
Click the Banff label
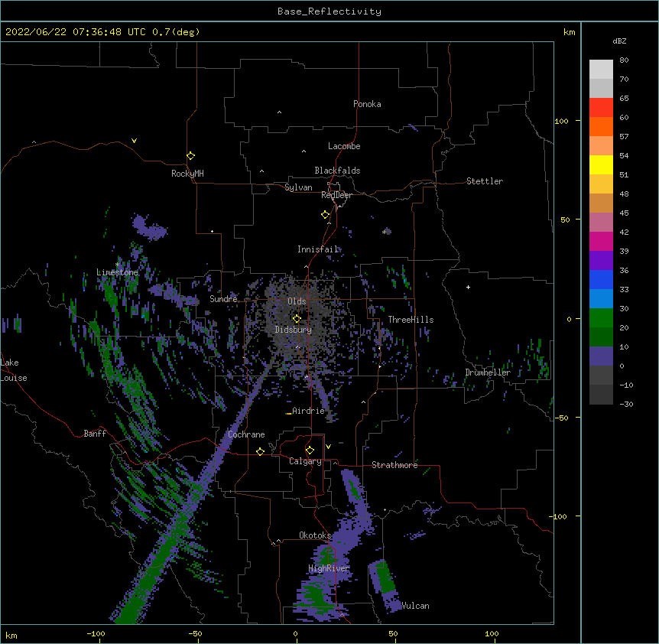pos(95,434)
